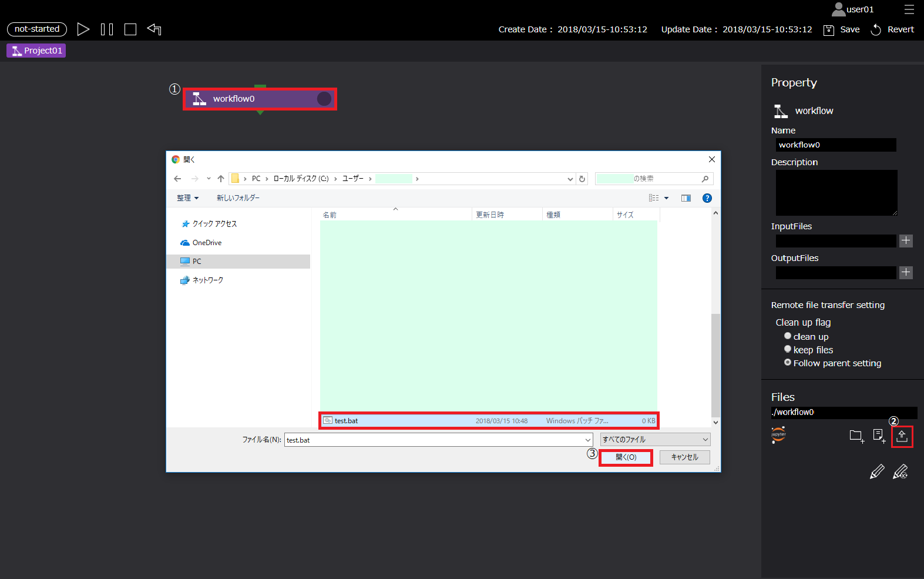Add an entry with InputFiles plus button
This screenshot has height=579, width=924.
point(906,240)
